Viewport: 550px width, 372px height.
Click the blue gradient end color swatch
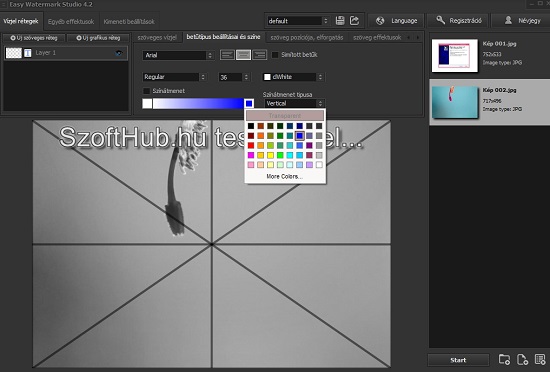249,103
